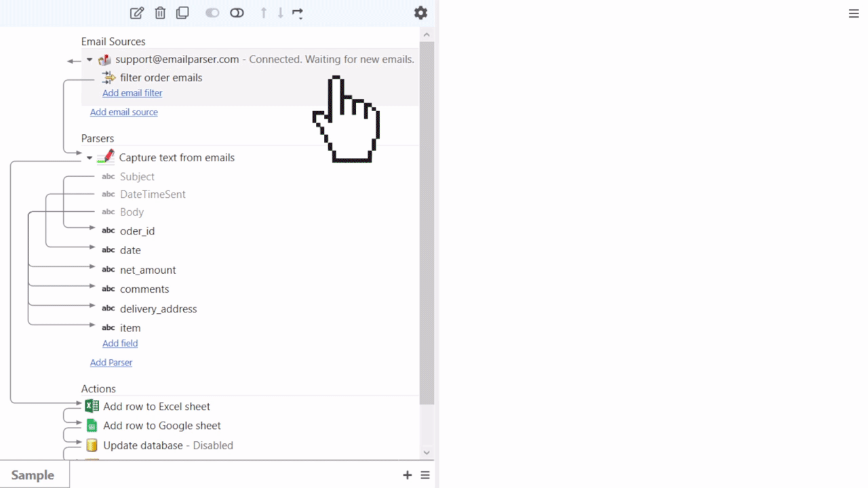Click 'Add email filter' link
Screen dimensions: 868x488
[x=132, y=93]
